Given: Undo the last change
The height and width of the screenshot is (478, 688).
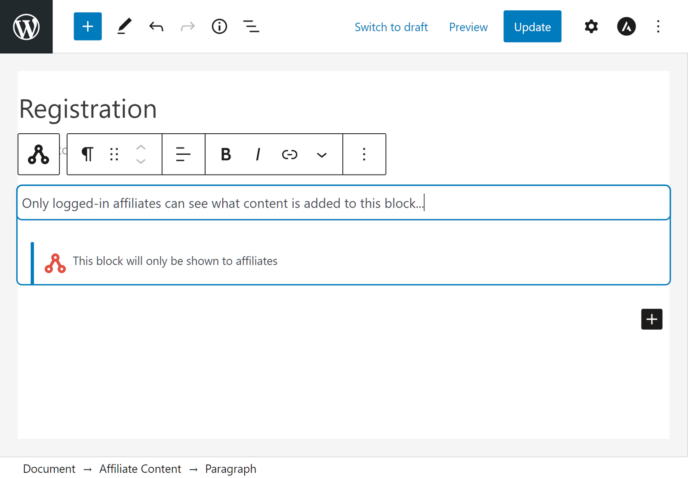Looking at the screenshot, I should (156, 27).
